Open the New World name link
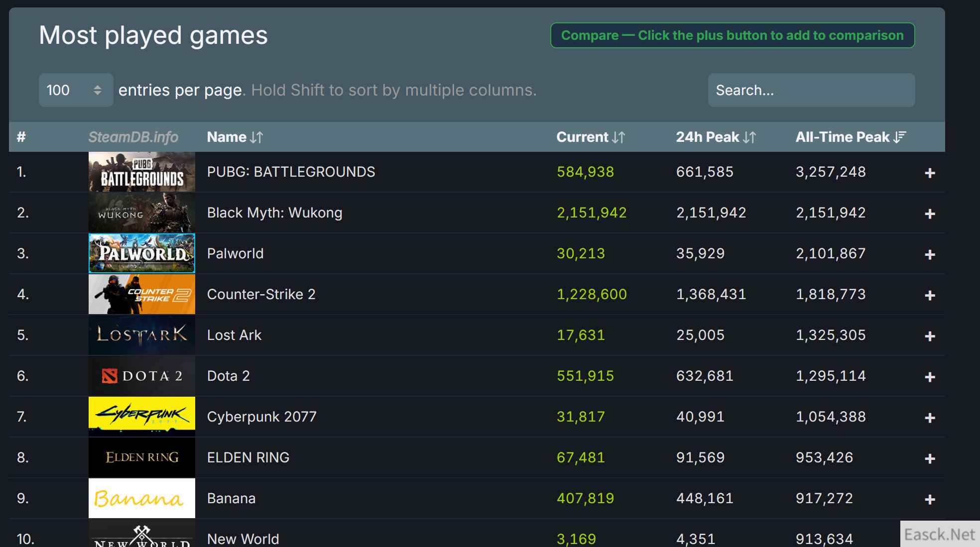Viewport: 980px width, 547px height. (243, 539)
